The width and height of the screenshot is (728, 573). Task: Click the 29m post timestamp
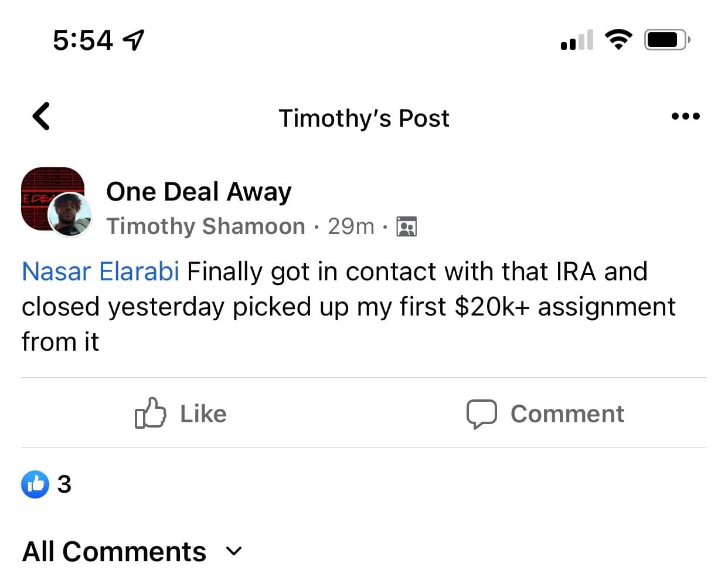(351, 226)
